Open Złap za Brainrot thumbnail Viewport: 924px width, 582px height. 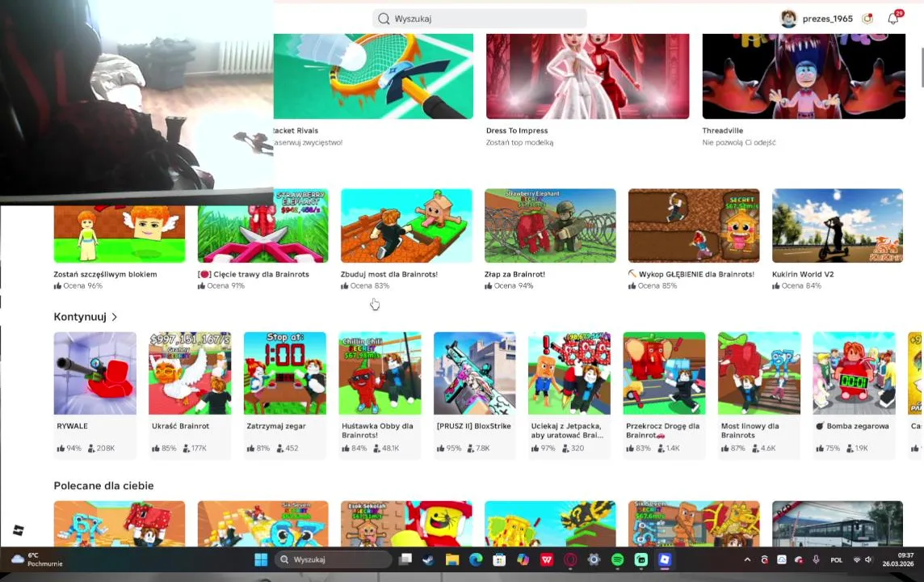tap(550, 226)
